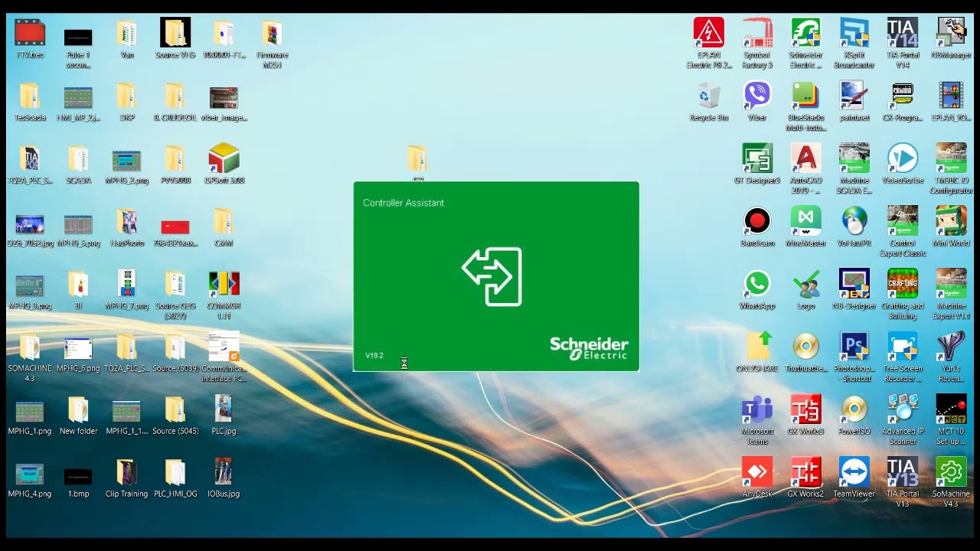Open Mini World desktop shortcut

951,221
